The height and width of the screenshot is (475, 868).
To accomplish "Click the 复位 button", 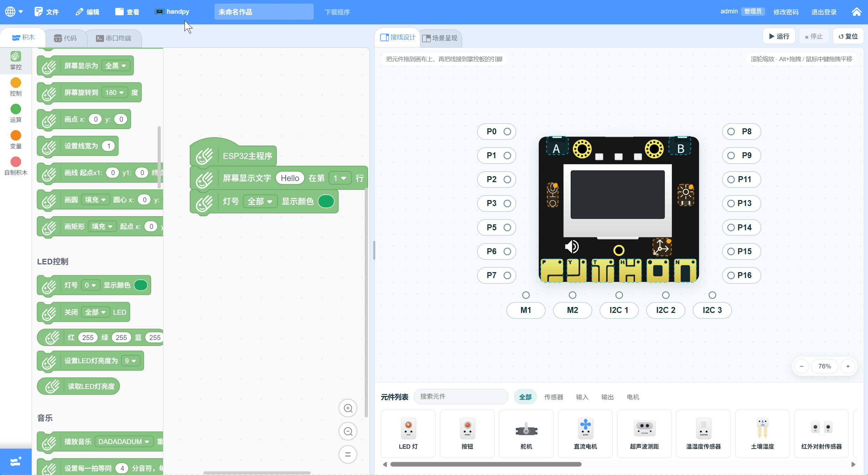I will click(848, 36).
